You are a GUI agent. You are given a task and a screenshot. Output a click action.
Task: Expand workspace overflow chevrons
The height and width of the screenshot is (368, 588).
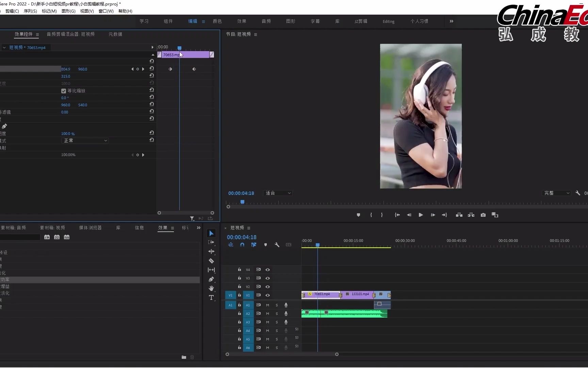[452, 21]
